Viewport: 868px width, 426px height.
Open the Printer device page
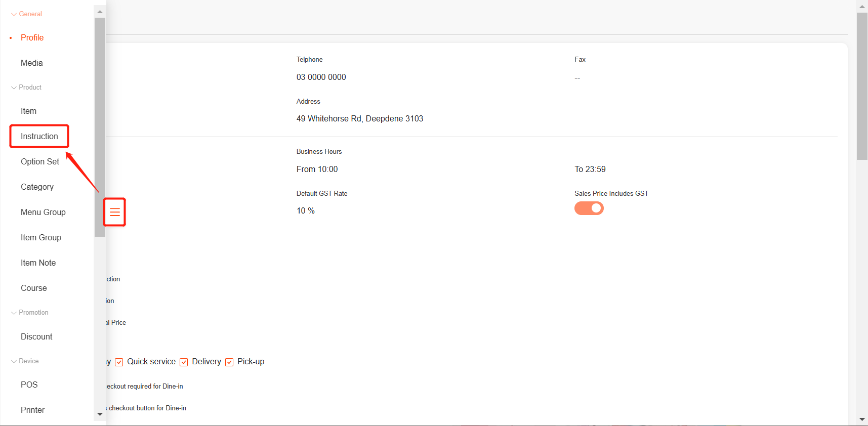tap(33, 410)
